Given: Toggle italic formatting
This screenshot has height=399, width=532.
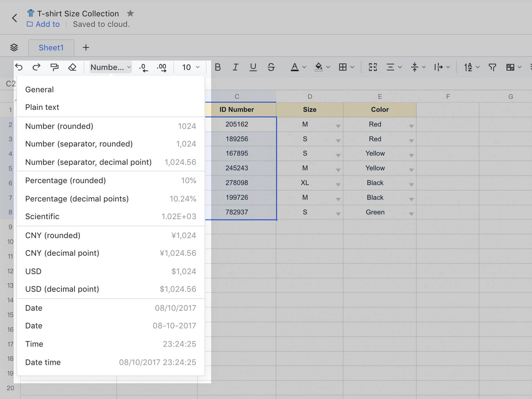Looking at the screenshot, I should coord(235,67).
